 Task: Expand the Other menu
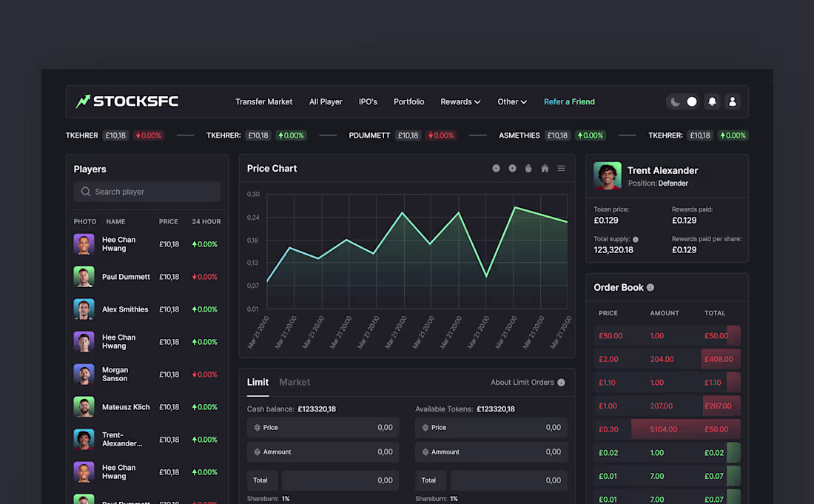click(x=512, y=101)
